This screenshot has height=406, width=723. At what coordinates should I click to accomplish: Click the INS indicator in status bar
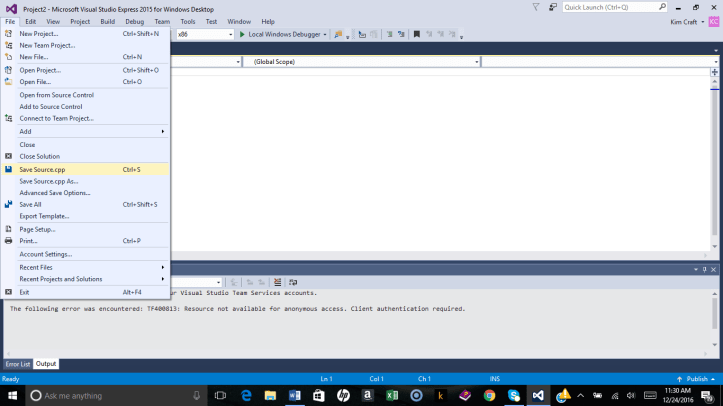pos(495,379)
